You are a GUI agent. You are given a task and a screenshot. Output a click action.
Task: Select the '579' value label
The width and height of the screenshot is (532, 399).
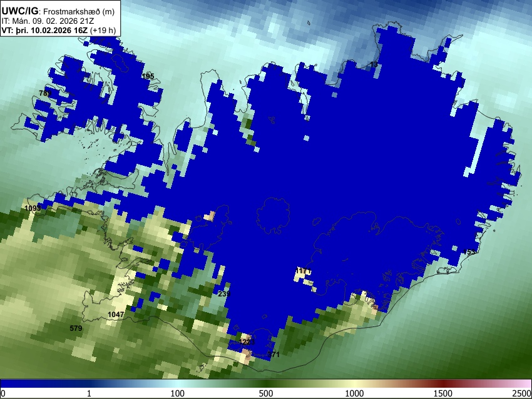[76, 328]
